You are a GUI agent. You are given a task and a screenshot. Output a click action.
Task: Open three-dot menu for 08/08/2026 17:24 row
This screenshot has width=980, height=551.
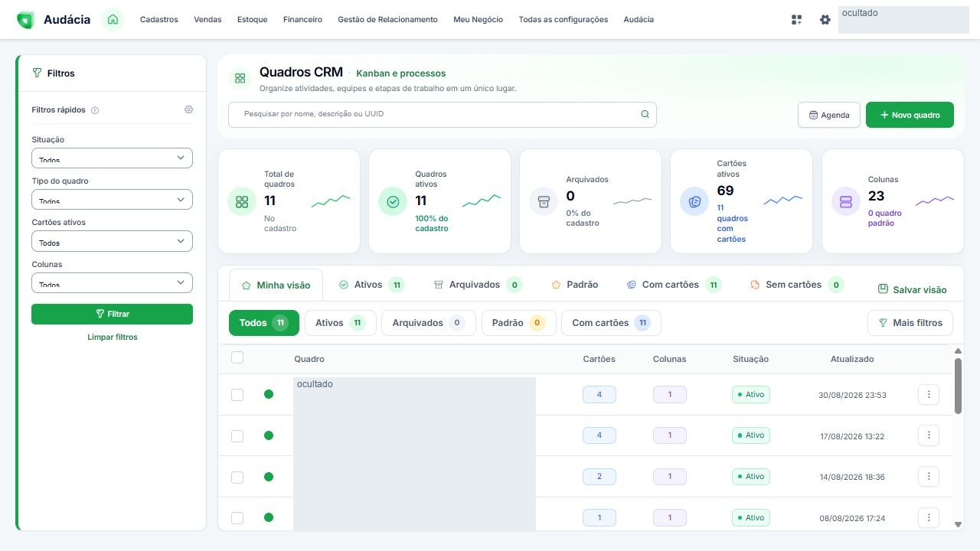point(928,517)
